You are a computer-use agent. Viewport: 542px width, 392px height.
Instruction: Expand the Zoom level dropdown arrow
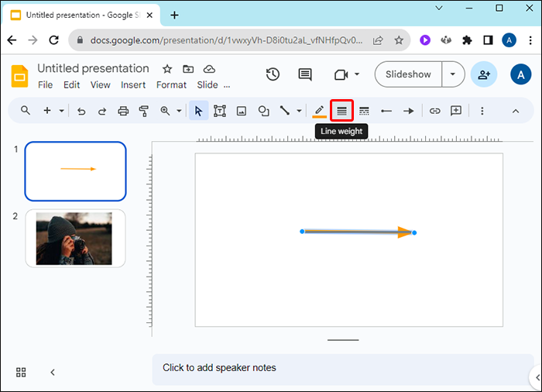tap(179, 111)
